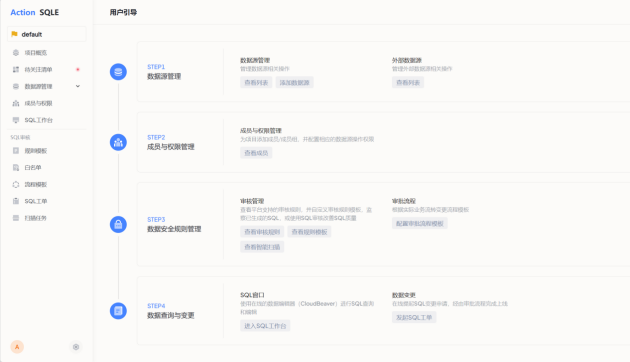The height and width of the screenshot is (362, 630).
Task: Click 查看成员 button
Action: [x=256, y=153]
